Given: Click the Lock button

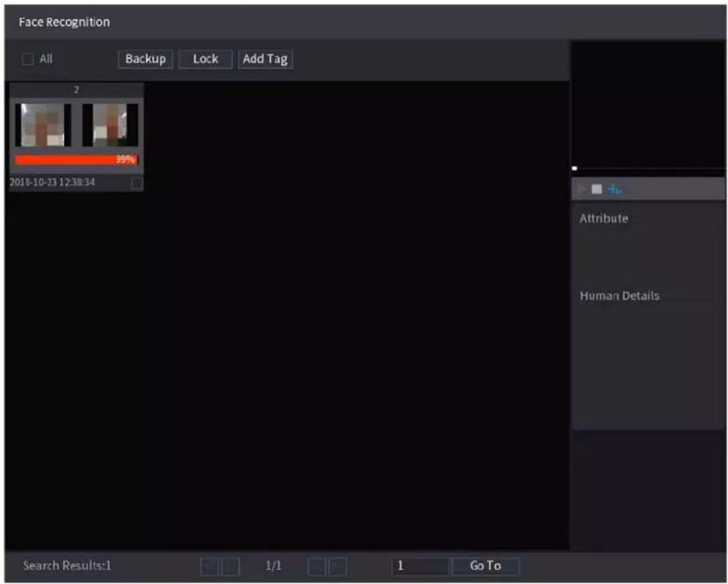Looking at the screenshot, I should 206,59.
